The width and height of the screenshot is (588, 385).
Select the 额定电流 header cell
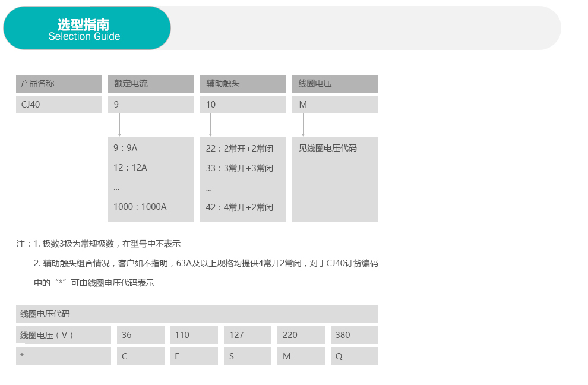(x=151, y=83)
